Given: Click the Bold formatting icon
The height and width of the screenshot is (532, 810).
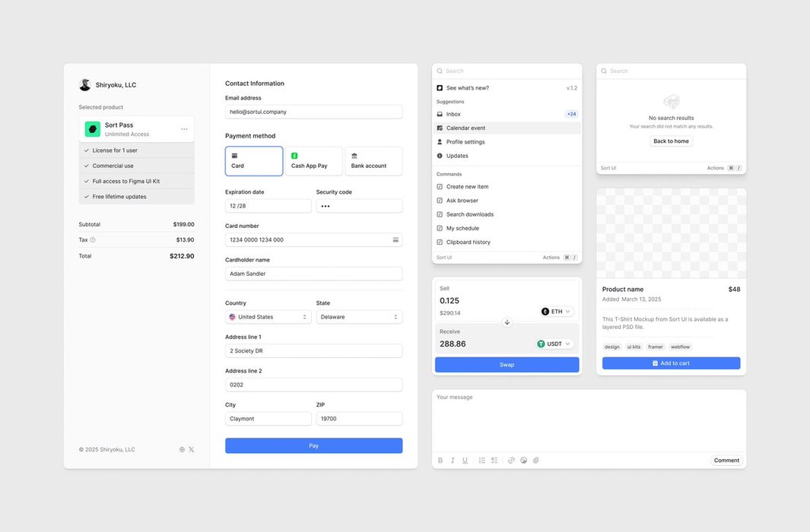Looking at the screenshot, I should pyautogui.click(x=440, y=461).
